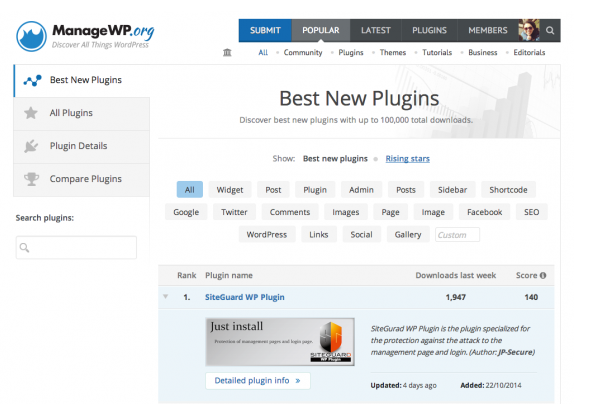The image size is (602, 415).
Task: Filter by the Posts tag
Action: (406, 190)
